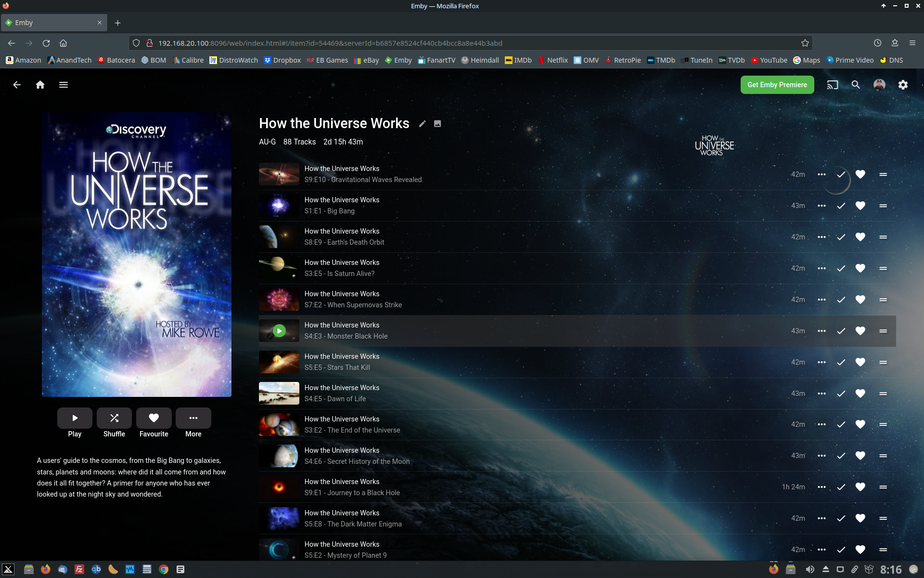
Task: Open more options for Journey to a Black Hole
Action: (x=821, y=487)
